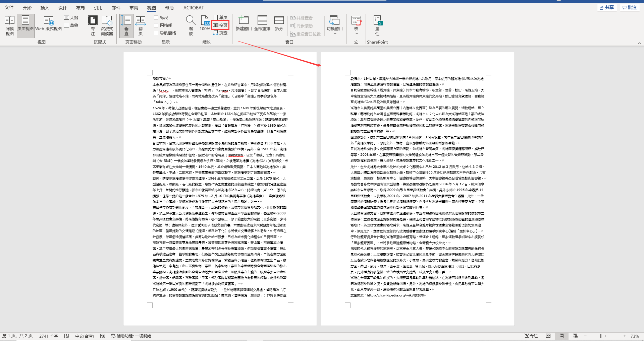Click zoom in plus button
The width and height of the screenshot is (644, 341).
point(625,336)
